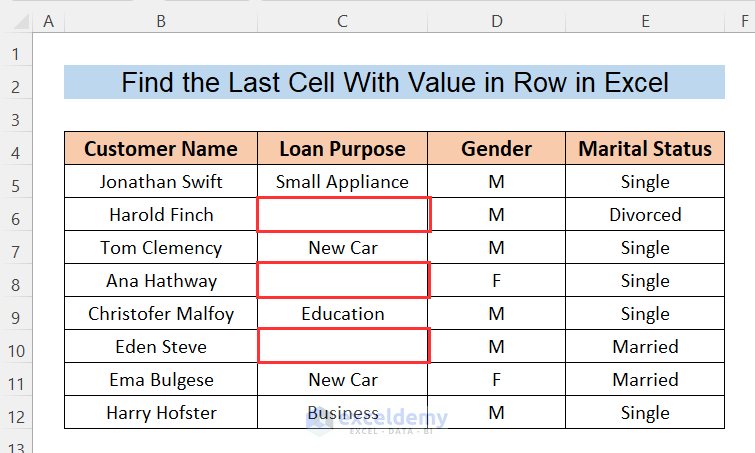Click the Select All corner triangle
This screenshot has width=755, height=453.
pyautogui.click(x=16, y=20)
